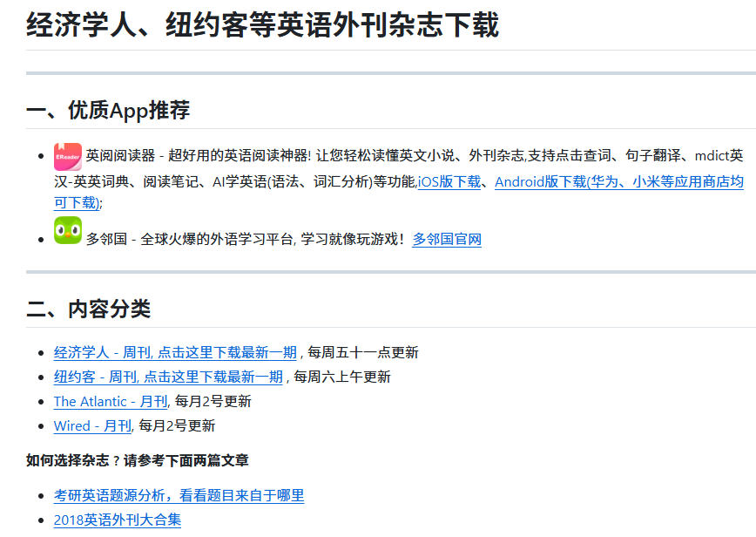Click 每月2号更新 beside The Atlantic
Image resolution: width=756 pixels, height=537 pixels.
pos(213,401)
